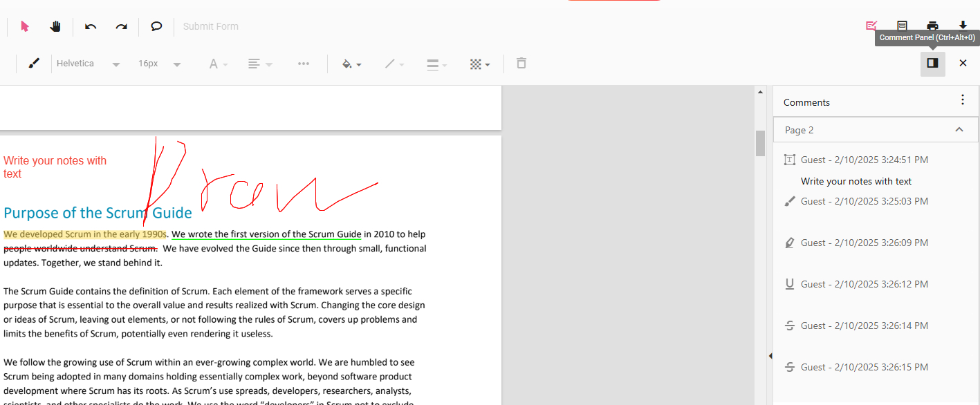Click the vertical scrollbar thumb of document
This screenshot has width=980, height=405.
[760, 143]
